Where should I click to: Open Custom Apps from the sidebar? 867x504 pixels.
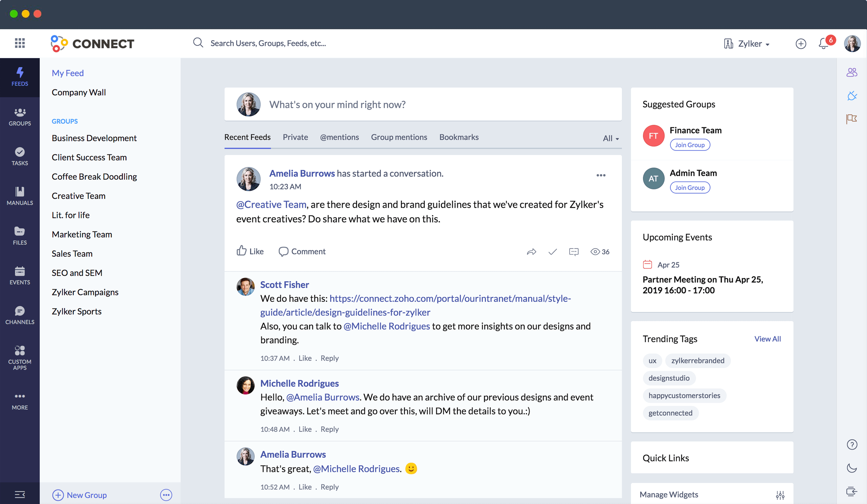coord(20,358)
